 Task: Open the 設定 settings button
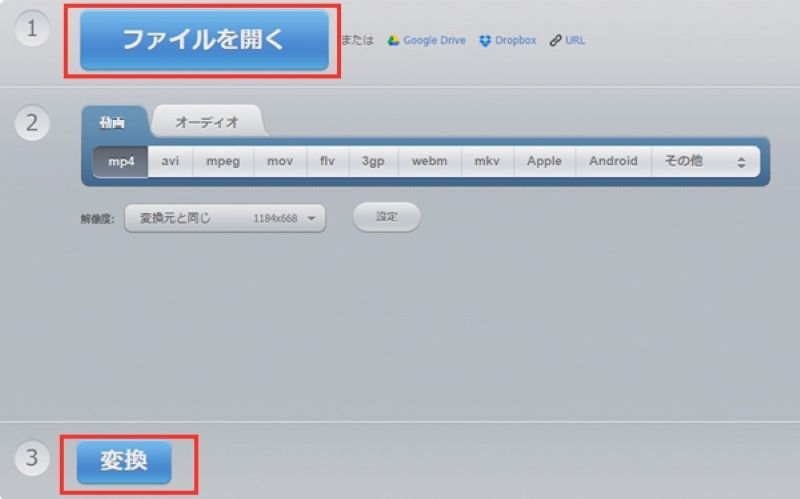click(x=387, y=217)
